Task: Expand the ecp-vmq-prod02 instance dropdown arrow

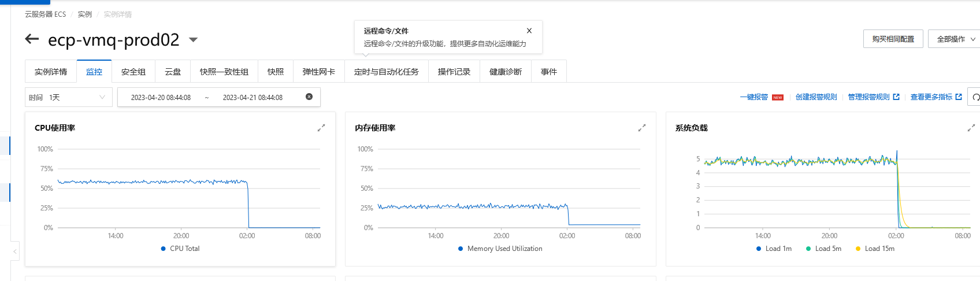Action: (194, 40)
